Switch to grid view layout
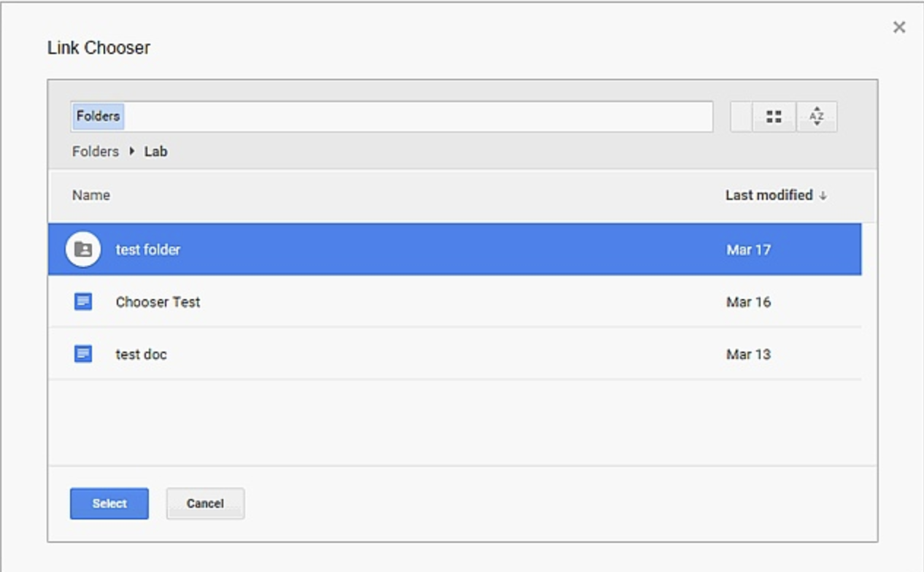This screenshot has height=572, width=924. point(774,117)
